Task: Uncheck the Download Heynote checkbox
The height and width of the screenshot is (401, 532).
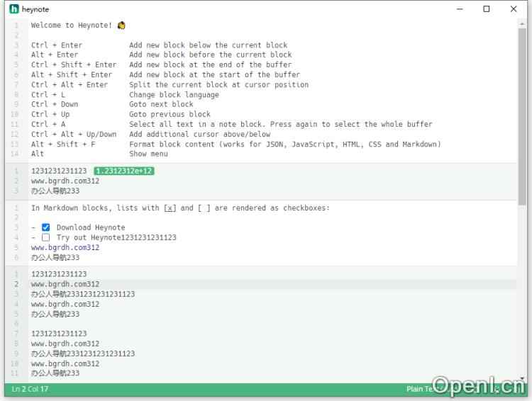Action: pyautogui.click(x=46, y=227)
